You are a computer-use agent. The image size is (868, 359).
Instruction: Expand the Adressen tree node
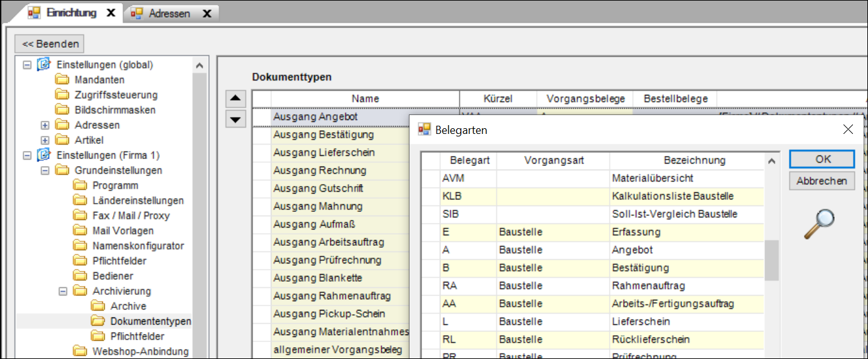coord(45,124)
